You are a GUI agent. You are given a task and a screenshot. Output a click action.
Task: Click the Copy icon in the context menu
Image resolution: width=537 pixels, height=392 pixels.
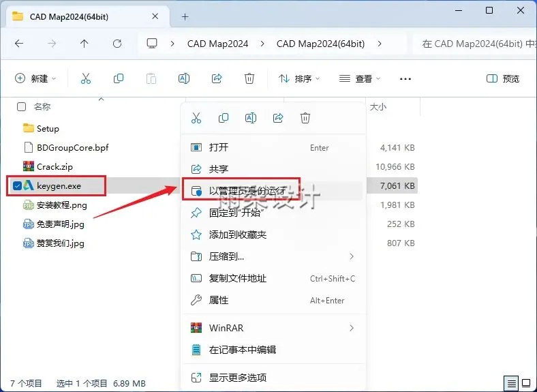click(x=224, y=118)
